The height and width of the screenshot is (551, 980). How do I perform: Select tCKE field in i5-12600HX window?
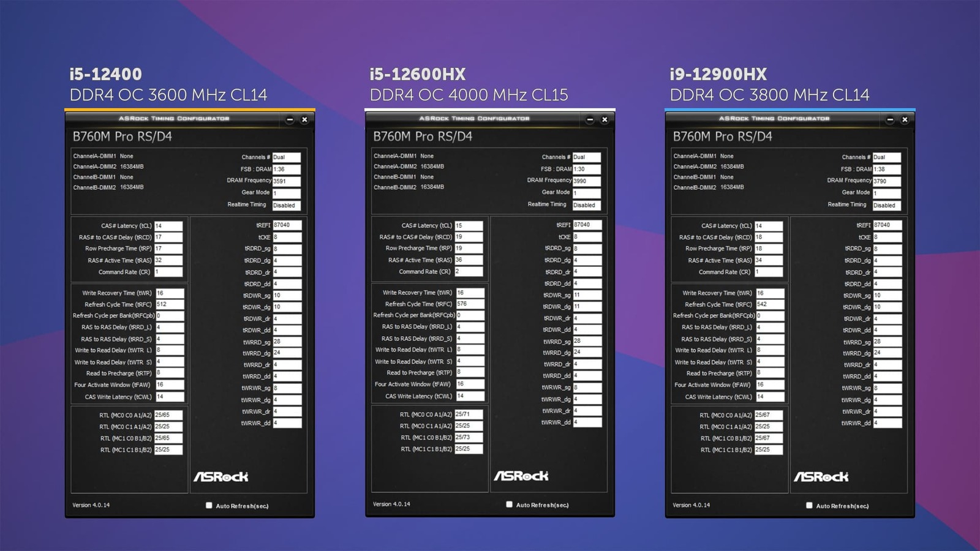click(x=587, y=236)
